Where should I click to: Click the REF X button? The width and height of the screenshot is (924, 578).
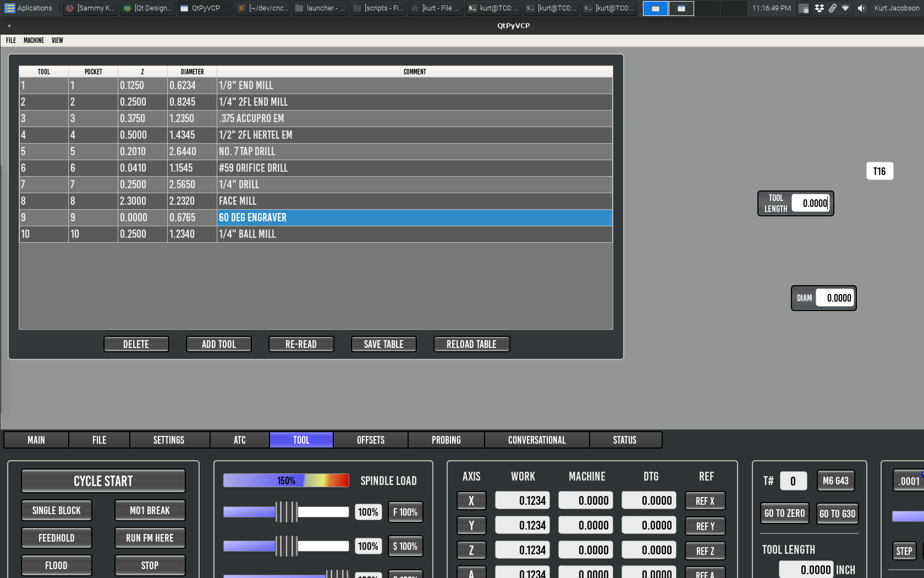pos(705,501)
